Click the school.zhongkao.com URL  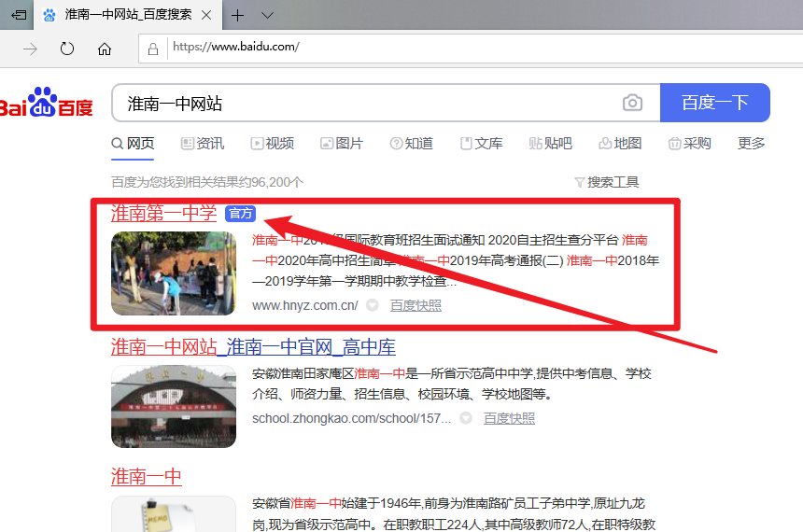point(351,418)
